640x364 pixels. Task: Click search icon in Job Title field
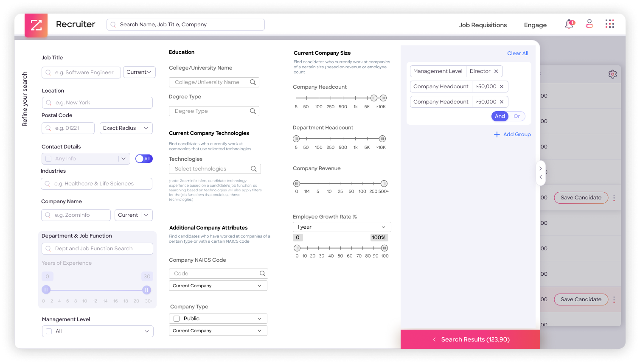(x=48, y=73)
